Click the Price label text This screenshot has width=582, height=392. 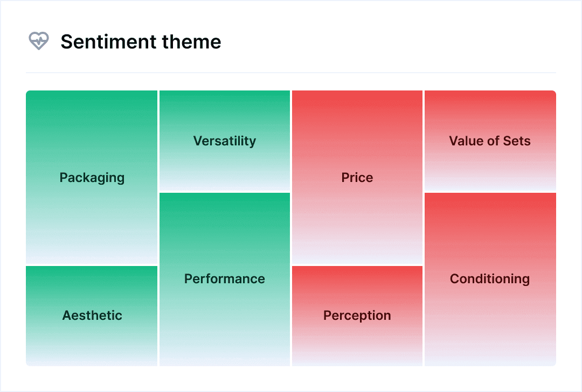357,178
